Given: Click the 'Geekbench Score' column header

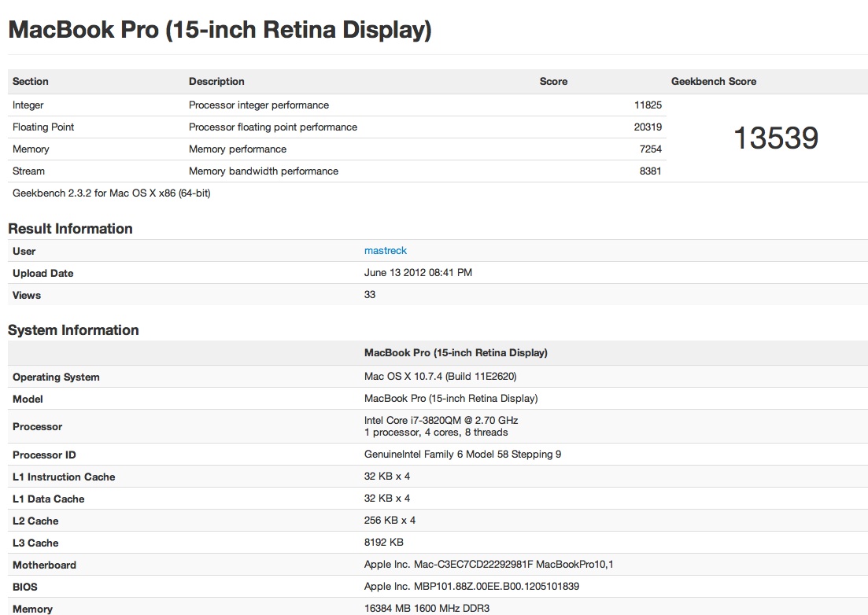Looking at the screenshot, I should (714, 81).
